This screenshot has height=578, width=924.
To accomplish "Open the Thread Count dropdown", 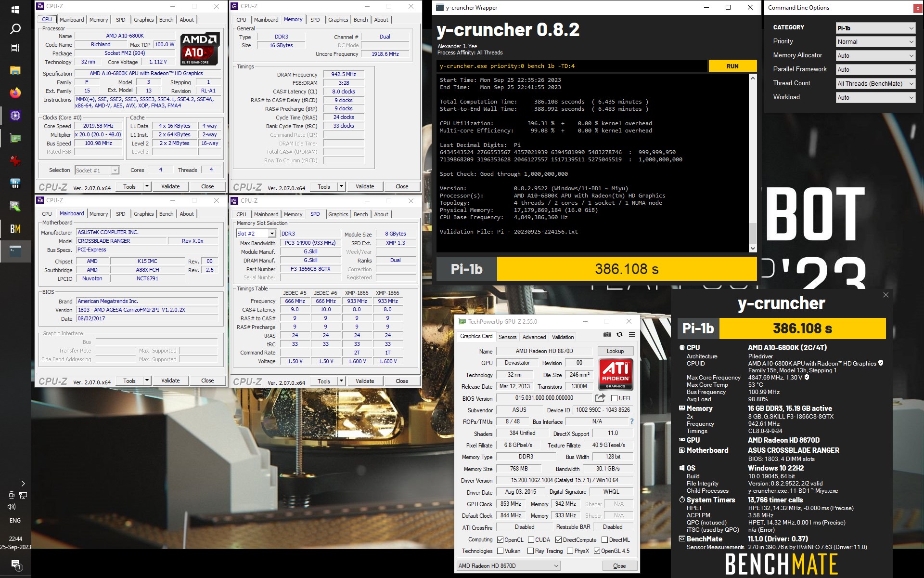I will (x=875, y=84).
